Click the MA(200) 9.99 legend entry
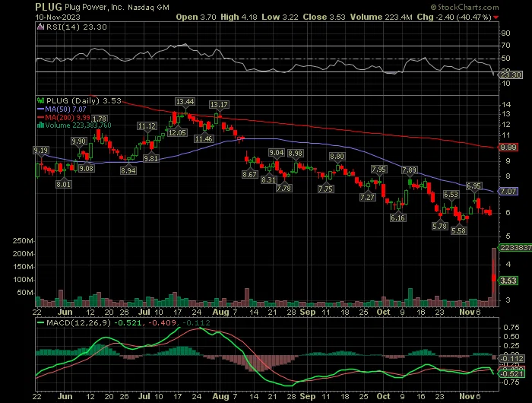This screenshot has height=403, width=532. pos(63,117)
